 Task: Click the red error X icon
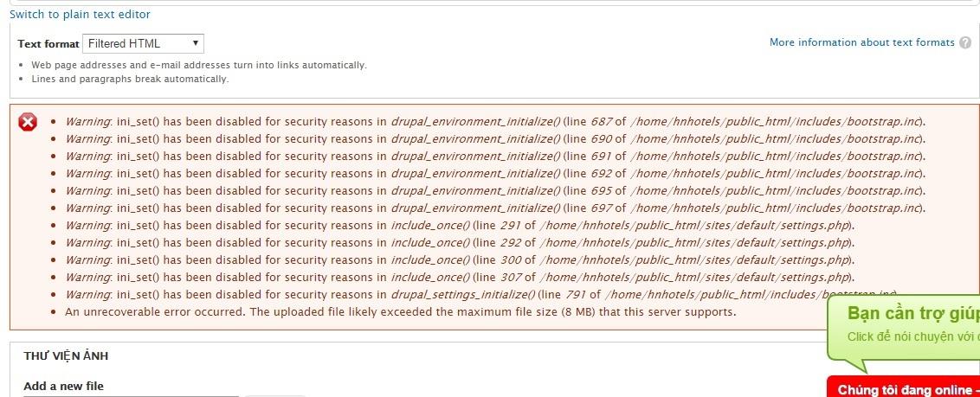[28, 122]
